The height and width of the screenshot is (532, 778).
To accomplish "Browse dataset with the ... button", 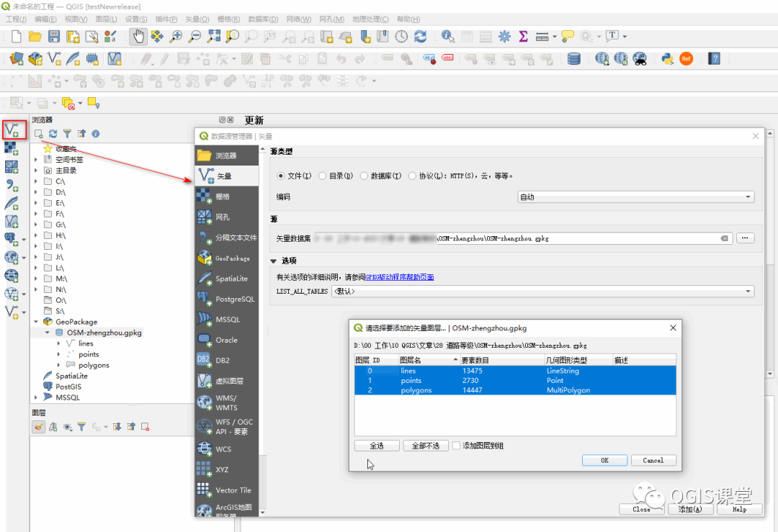I will (x=745, y=238).
